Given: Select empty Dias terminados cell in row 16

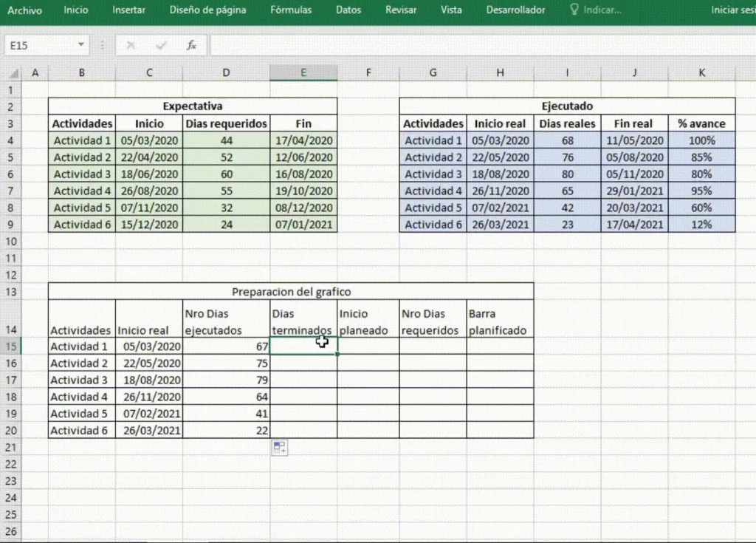Looking at the screenshot, I should (x=303, y=363).
